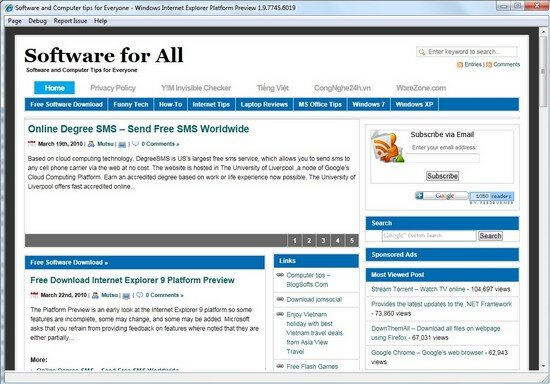
Task: Select the Home navigation tab
Action: point(54,88)
